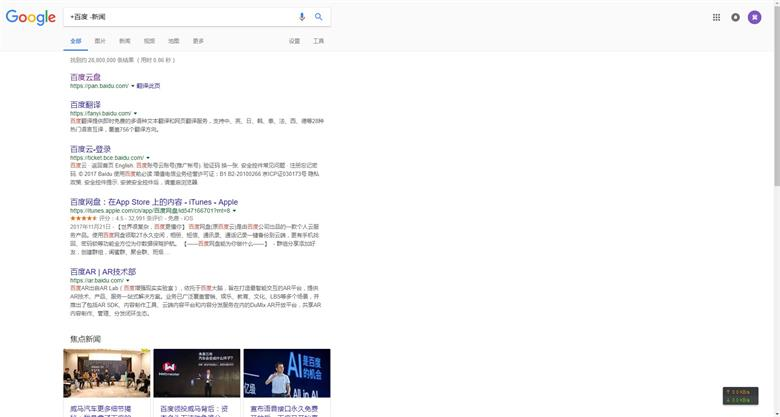
Task: Expand the arrow beside itunes.apple.com URL
Action: (x=234, y=211)
